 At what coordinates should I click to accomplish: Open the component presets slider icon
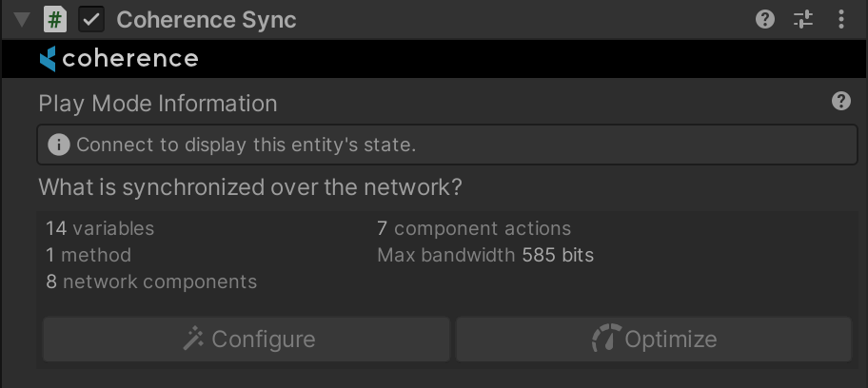click(803, 19)
